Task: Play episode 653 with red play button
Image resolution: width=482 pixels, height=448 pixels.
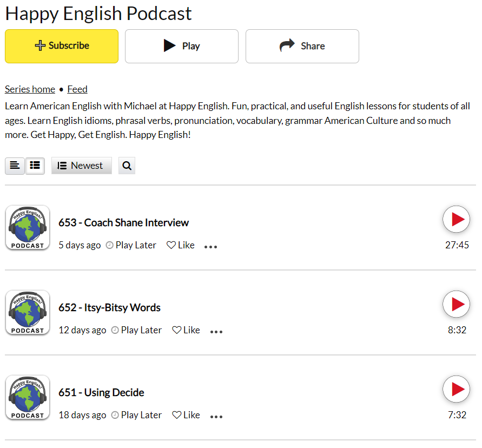Action: (457, 219)
